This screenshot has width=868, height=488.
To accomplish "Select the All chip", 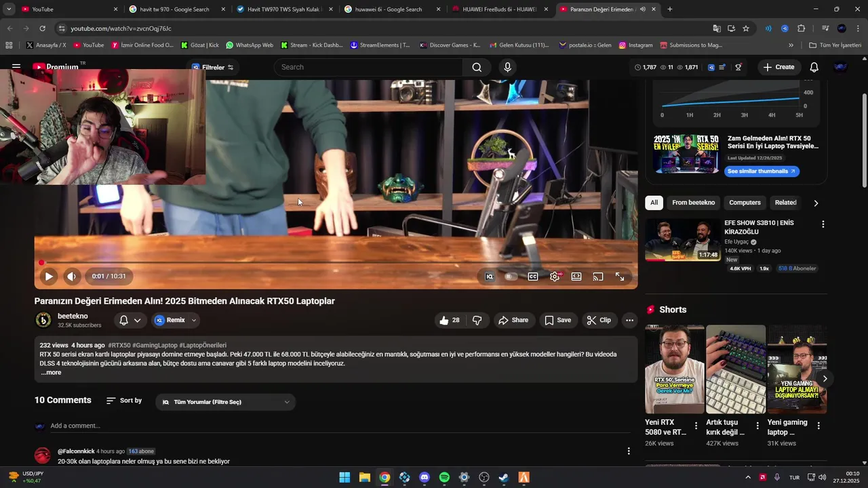I will (654, 203).
